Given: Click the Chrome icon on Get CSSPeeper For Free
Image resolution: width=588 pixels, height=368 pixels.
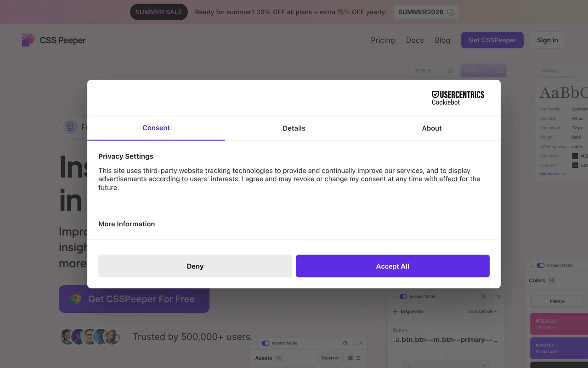Looking at the screenshot, I should click(x=75, y=299).
